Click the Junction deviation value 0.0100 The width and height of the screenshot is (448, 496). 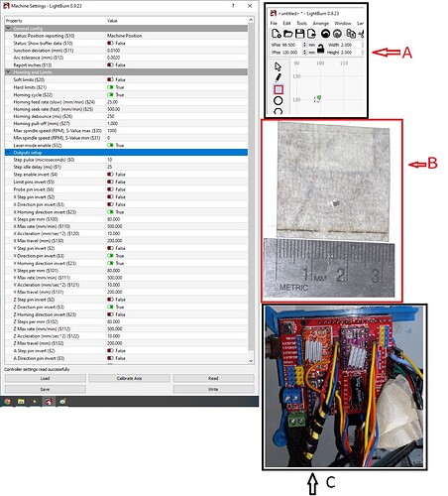(x=113, y=51)
